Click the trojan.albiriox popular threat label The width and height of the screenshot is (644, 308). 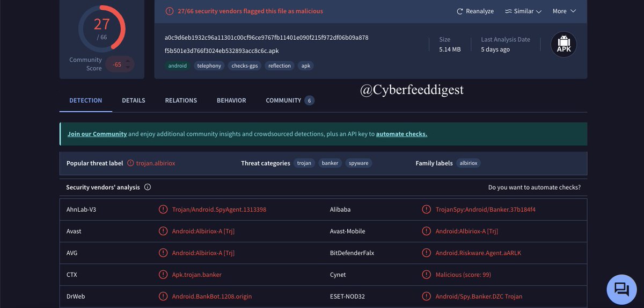[x=155, y=163]
